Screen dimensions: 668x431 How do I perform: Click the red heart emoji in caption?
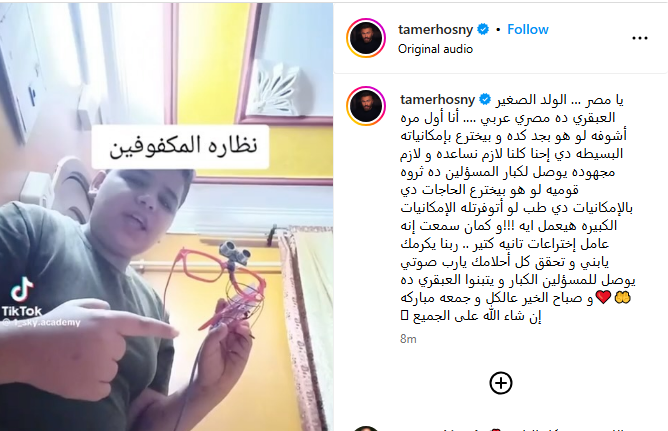[603, 297]
